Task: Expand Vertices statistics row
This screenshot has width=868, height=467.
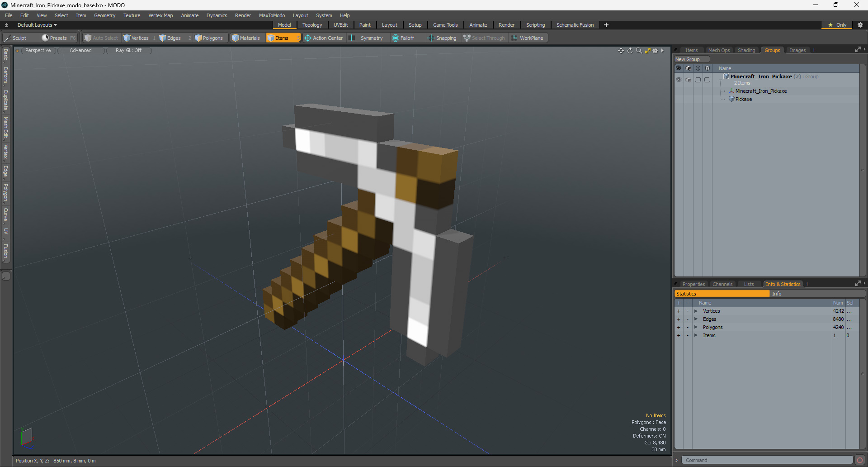Action: (696, 311)
